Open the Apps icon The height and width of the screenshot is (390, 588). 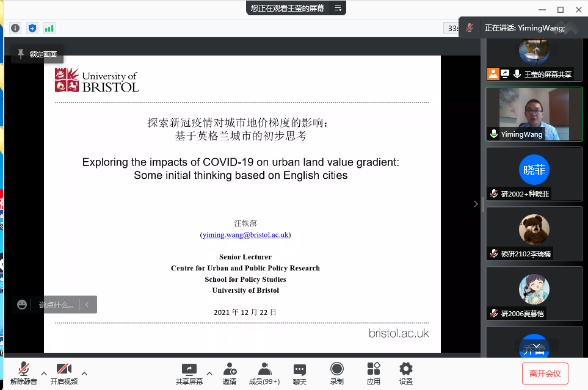coord(373,373)
